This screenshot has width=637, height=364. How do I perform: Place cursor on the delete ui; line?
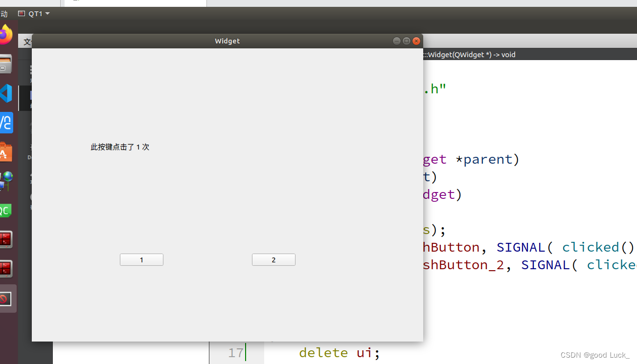click(x=339, y=352)
